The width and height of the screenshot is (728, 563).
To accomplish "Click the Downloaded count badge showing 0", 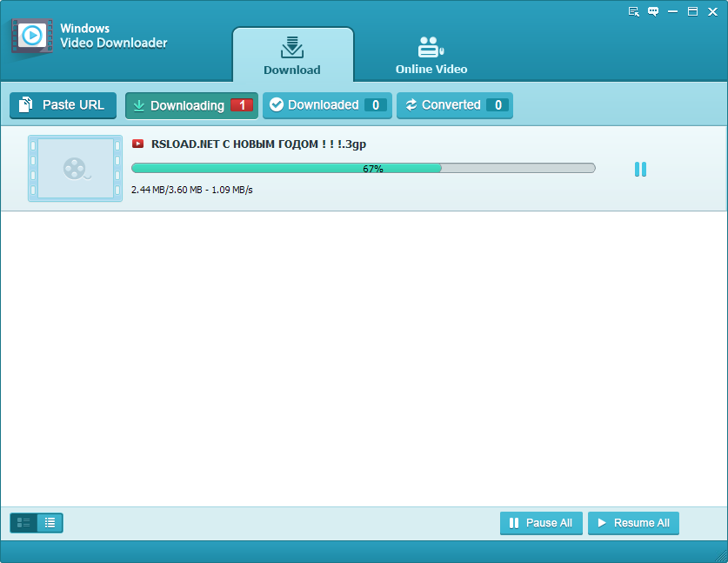I will tap(376, 105).
